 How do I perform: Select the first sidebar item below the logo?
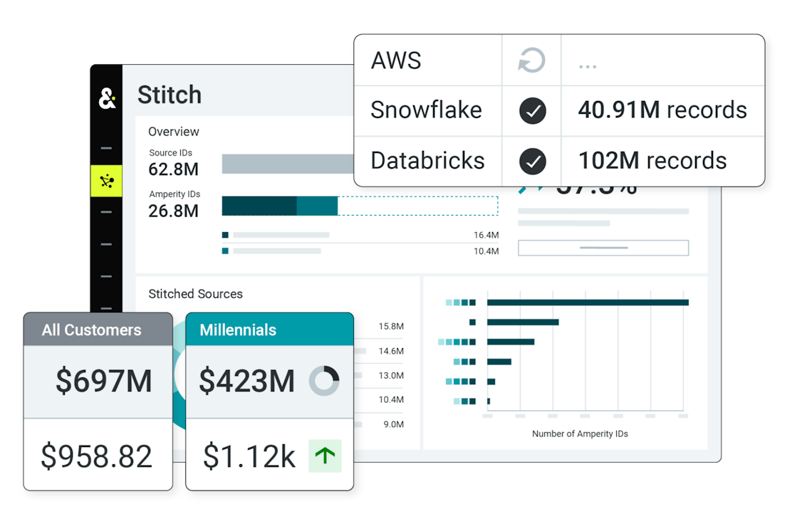(105, 148)
